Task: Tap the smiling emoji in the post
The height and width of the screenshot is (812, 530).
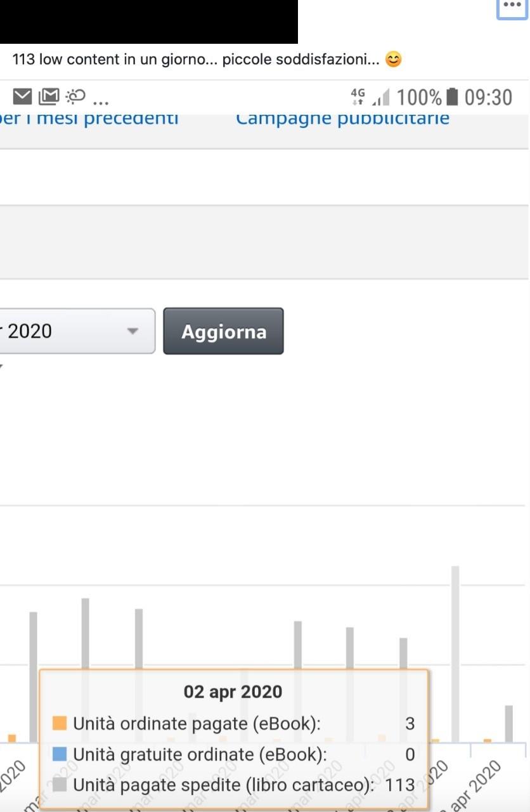Action: (x=394, y=60)
